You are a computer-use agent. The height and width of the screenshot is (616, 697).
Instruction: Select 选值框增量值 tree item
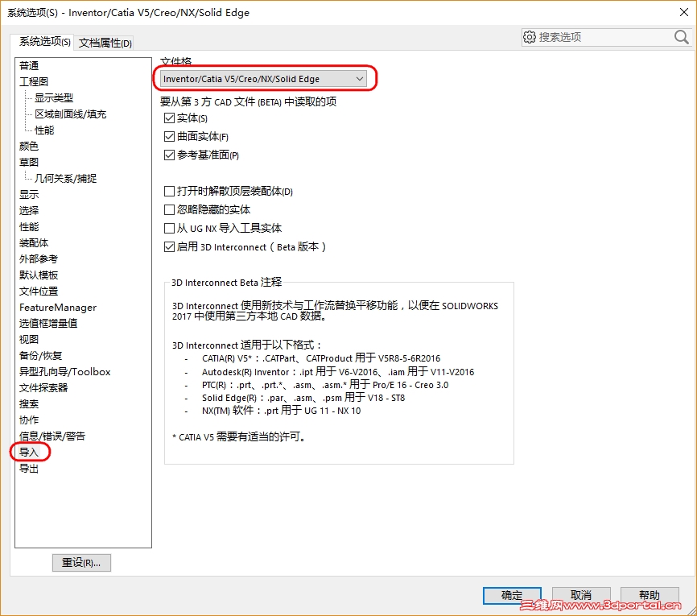[48, 324]
